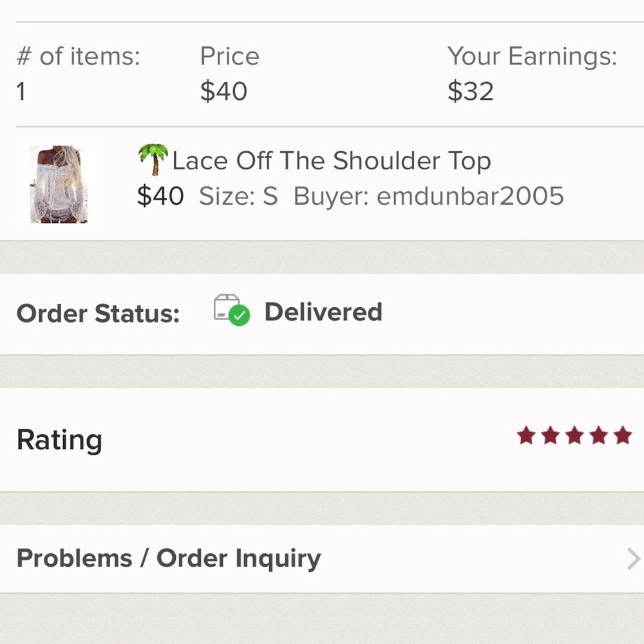
Task: Click the first rating star
Action: (x=526, y=435)
